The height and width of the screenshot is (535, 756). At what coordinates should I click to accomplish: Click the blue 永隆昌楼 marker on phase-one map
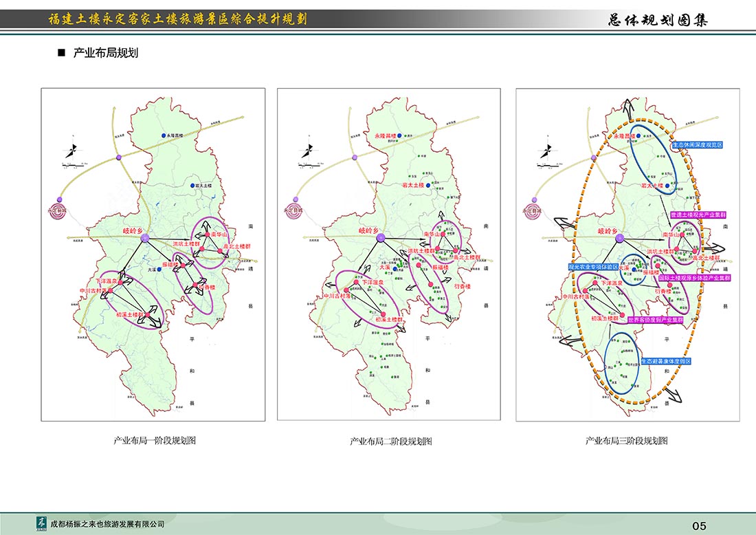point(163,136)
